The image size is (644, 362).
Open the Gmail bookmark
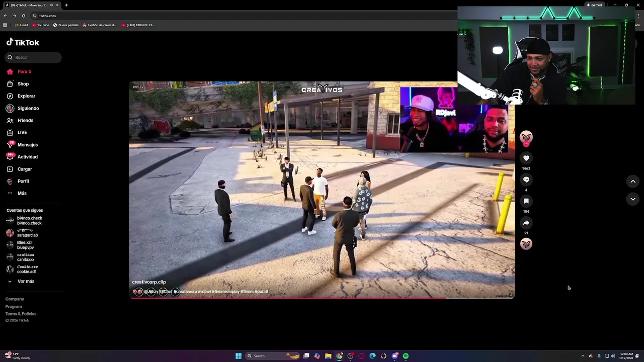(x=21, y=25)
